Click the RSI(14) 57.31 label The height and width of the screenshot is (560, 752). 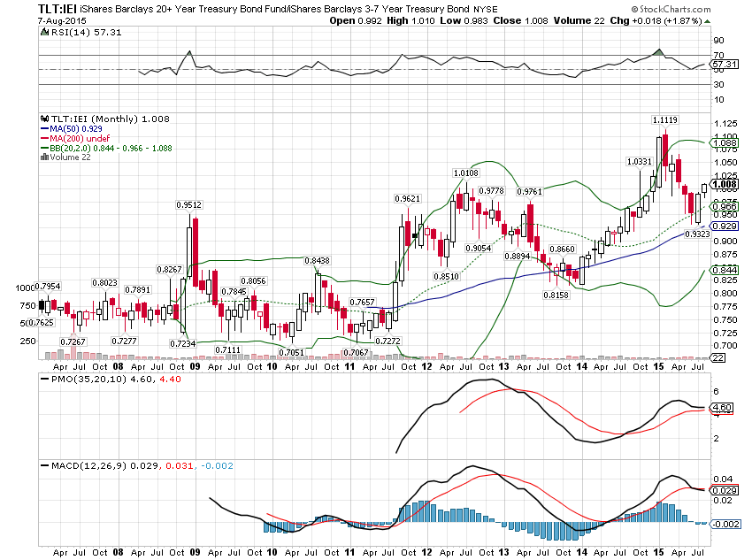coord(85,32)
